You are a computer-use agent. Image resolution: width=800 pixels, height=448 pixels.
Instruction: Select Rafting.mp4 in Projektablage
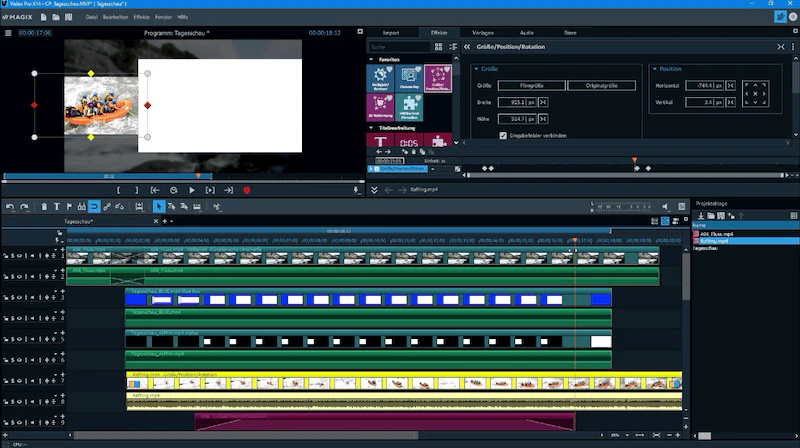click(x=714, y=241)
